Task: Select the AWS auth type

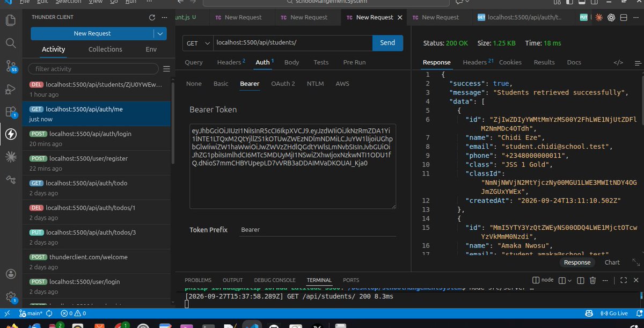Action: coord(342,84)
